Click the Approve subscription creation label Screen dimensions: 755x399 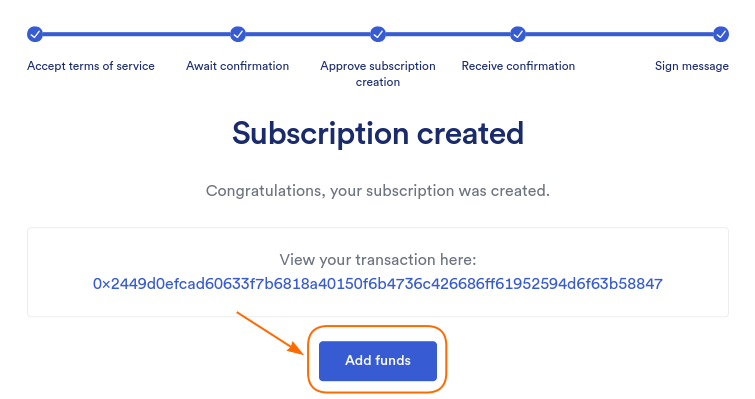point(378,74)
